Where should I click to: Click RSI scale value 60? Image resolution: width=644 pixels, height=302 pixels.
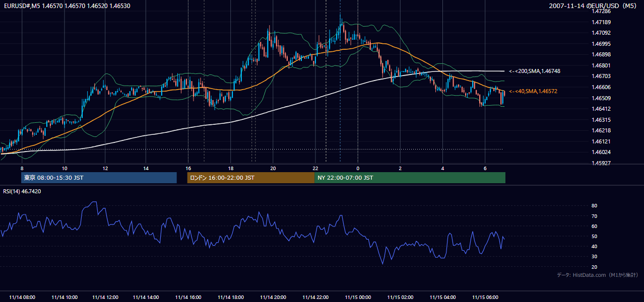(x=595, y=226)
